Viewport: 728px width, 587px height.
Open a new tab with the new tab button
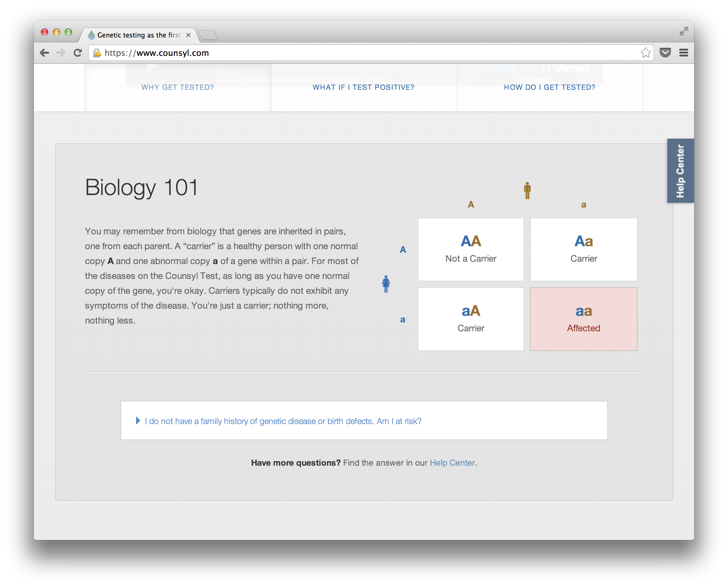208,35
